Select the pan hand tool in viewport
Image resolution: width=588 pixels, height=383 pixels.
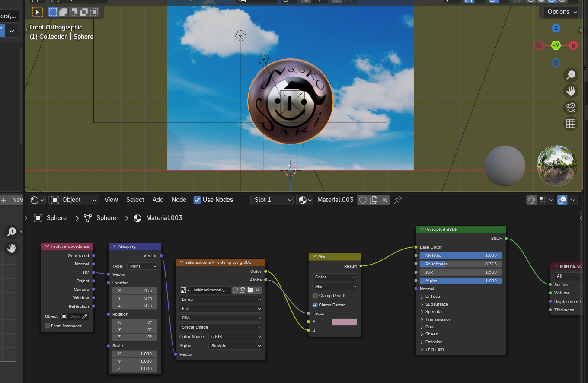click(571, 91)
